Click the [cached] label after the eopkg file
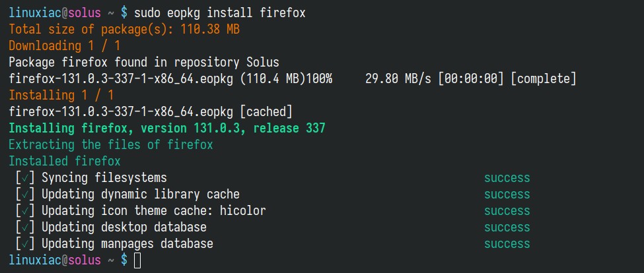This screenshot has width=644, height=273. pos(266,111)
